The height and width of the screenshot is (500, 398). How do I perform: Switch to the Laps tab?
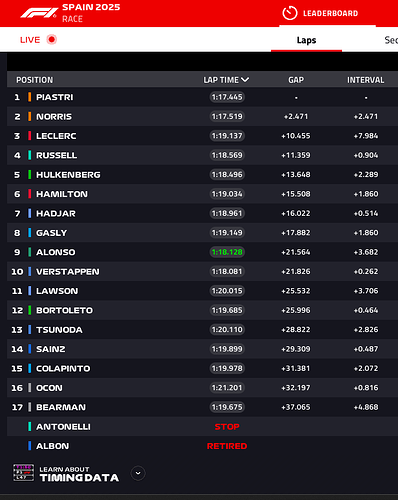point(306,40)
